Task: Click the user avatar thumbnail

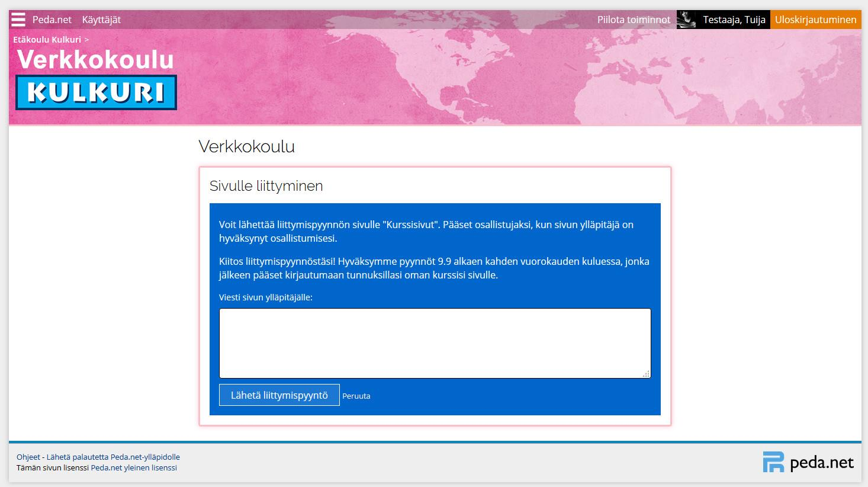Action: (x=687, y=20)
